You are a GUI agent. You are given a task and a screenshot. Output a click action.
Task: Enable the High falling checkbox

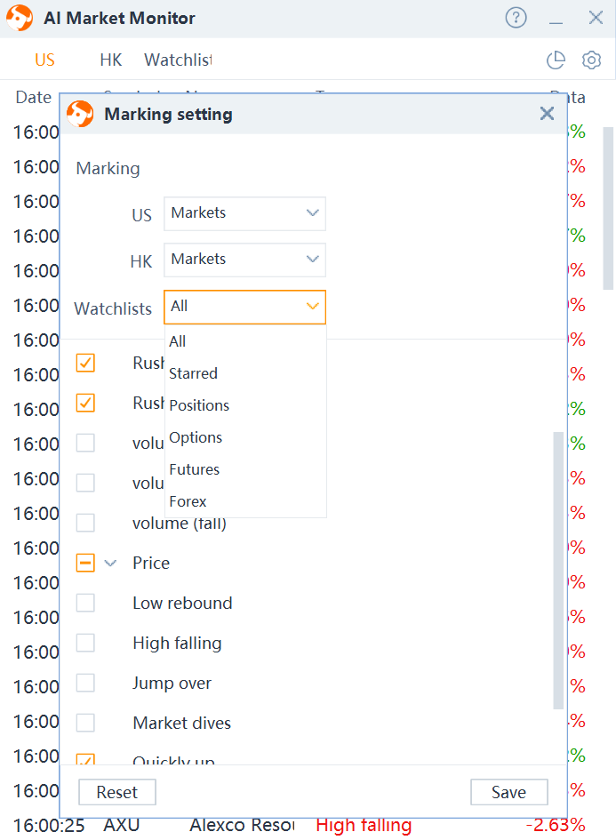(x=85, y=643)
